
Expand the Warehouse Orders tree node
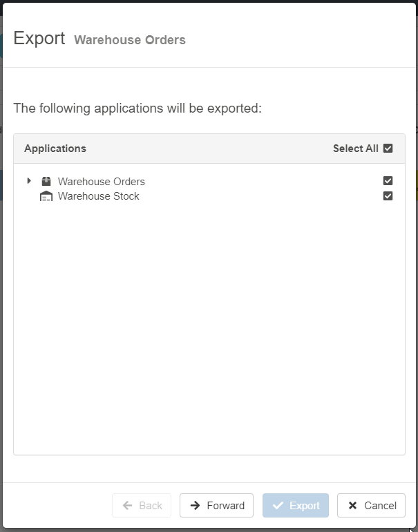(x=29, y=181)
